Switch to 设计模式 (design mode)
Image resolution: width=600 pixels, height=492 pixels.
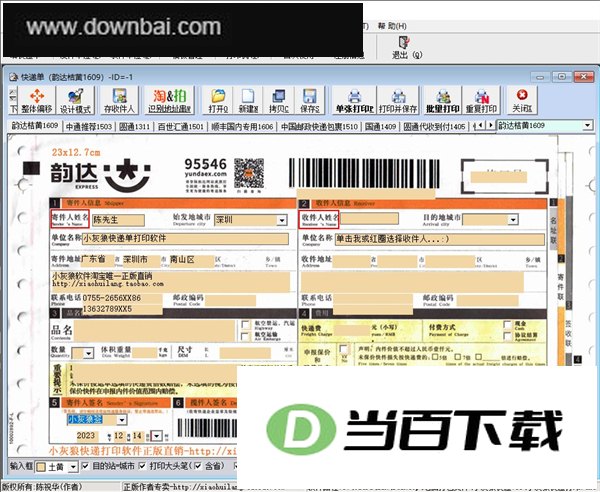75,100
